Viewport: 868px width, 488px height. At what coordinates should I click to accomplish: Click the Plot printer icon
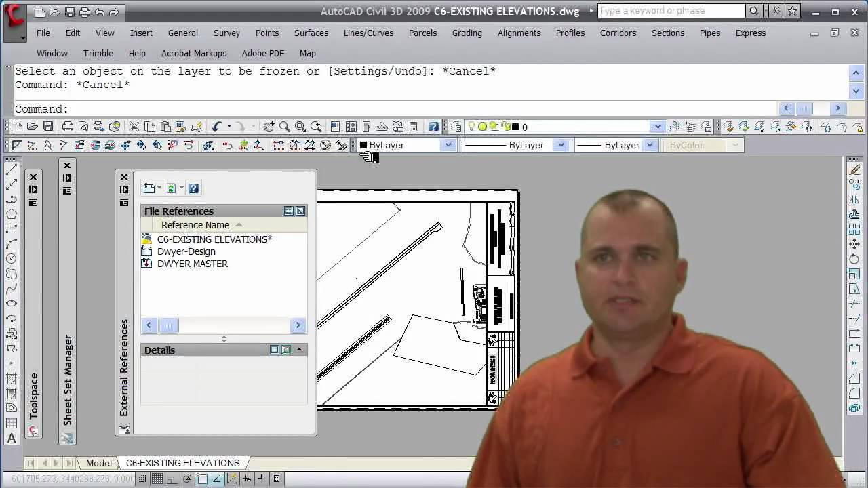pos(68,127)
